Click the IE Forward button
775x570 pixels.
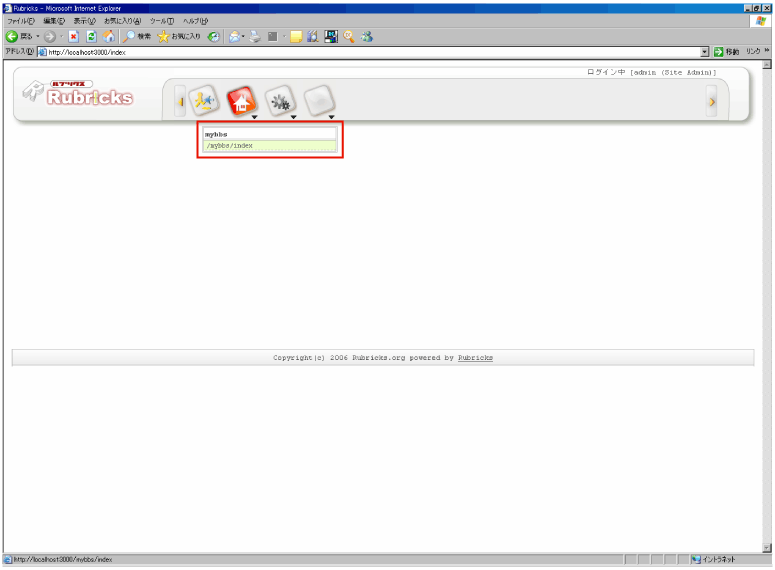[x=50, y=37]
